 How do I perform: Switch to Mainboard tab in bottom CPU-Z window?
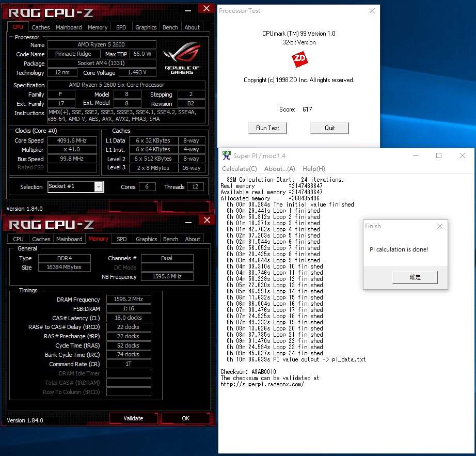click(69, 239)
